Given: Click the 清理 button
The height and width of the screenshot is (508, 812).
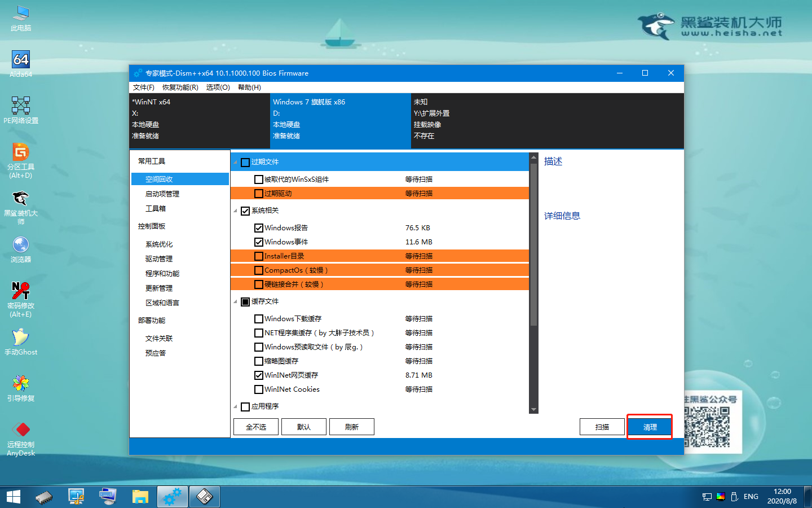Looking at the screenshot, I should pos(650,427).
